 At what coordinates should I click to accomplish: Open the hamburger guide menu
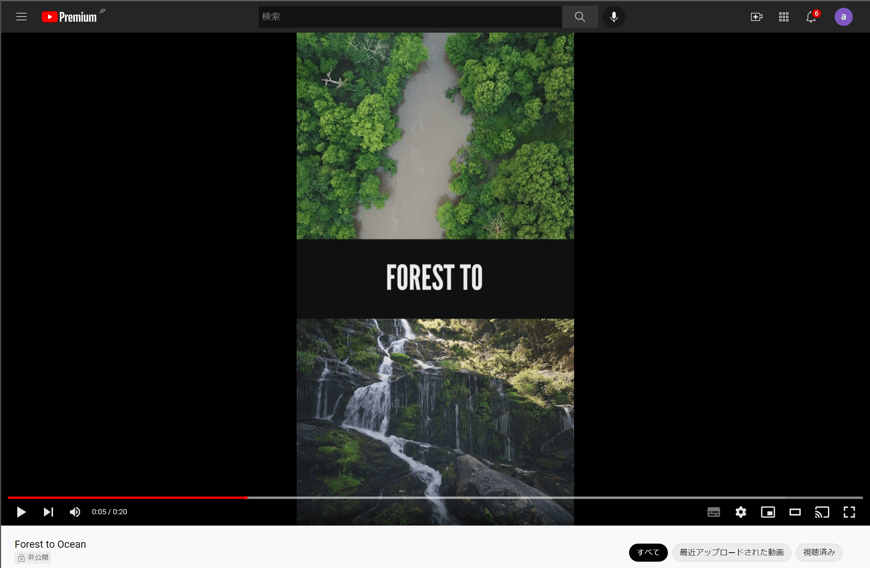(x=21, y=17)
